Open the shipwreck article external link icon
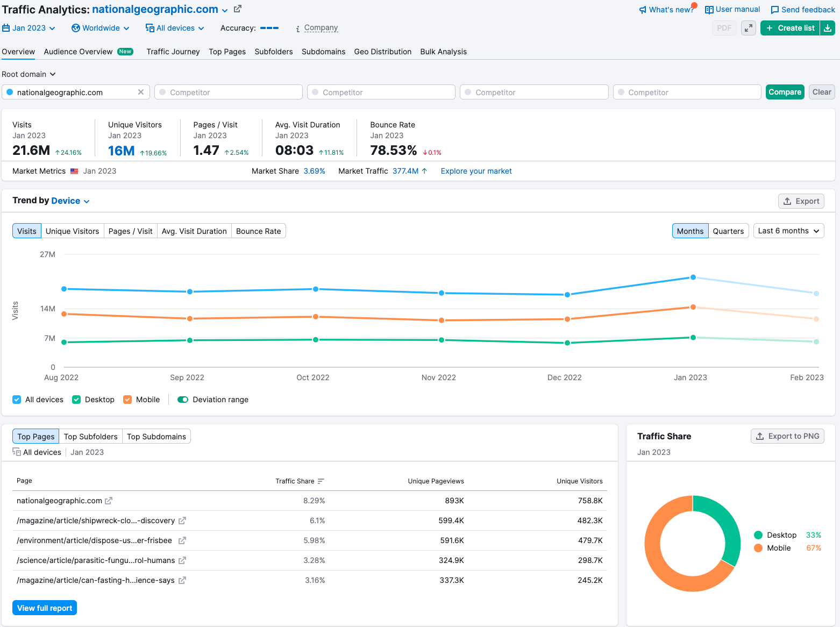 pos(182,521)
